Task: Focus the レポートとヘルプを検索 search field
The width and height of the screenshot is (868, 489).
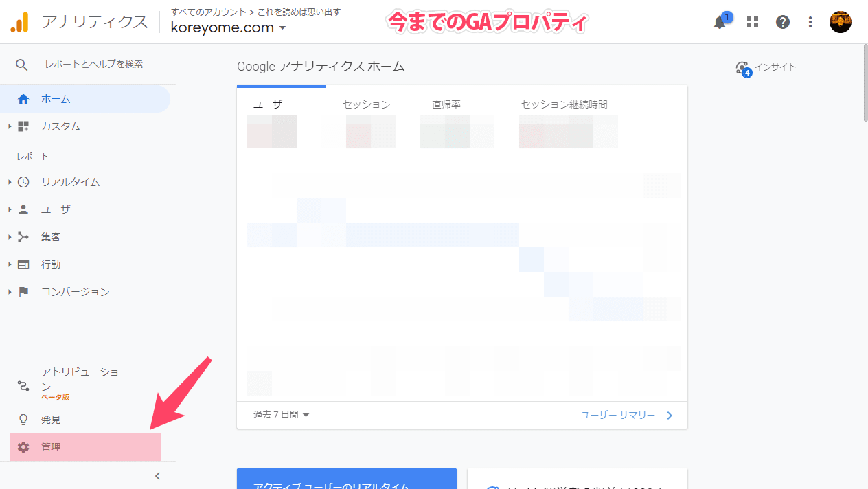Action: point(94,64)
